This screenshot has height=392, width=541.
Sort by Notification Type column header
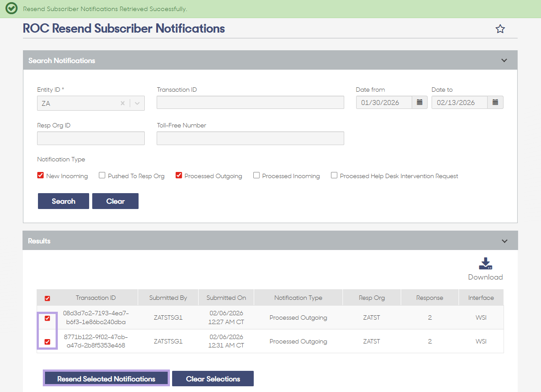click(x=298, y=298)
